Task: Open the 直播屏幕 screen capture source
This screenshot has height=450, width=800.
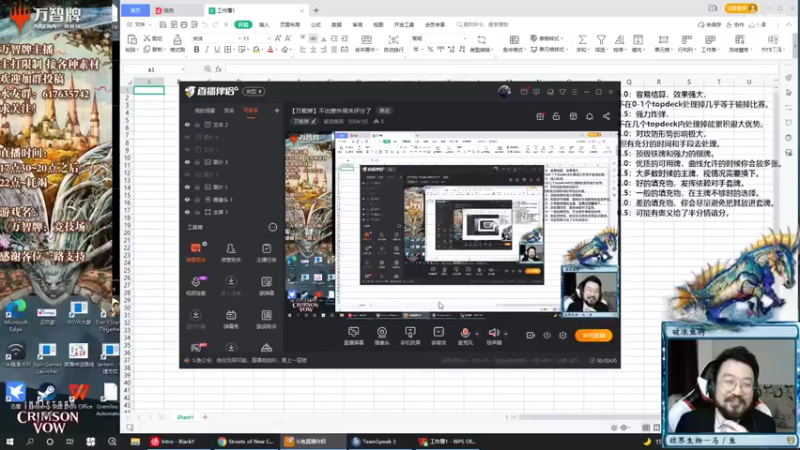Action: [x=354, y=336]
